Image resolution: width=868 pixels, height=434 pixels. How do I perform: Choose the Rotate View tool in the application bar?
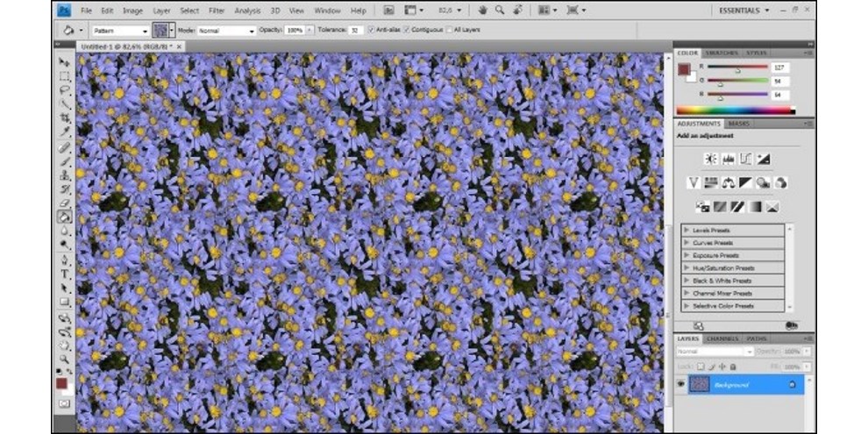(517, 10)
